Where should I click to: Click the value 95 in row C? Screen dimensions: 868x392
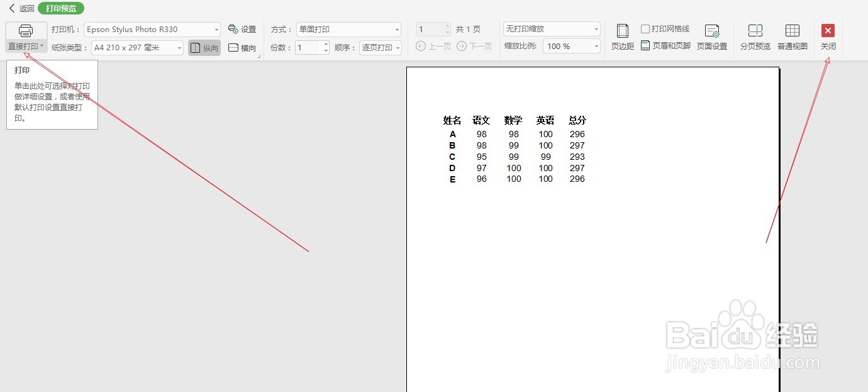pos(482,157)
